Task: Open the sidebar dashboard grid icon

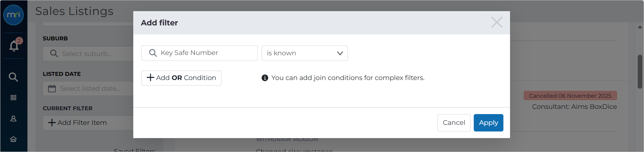Action: (13, 98)
